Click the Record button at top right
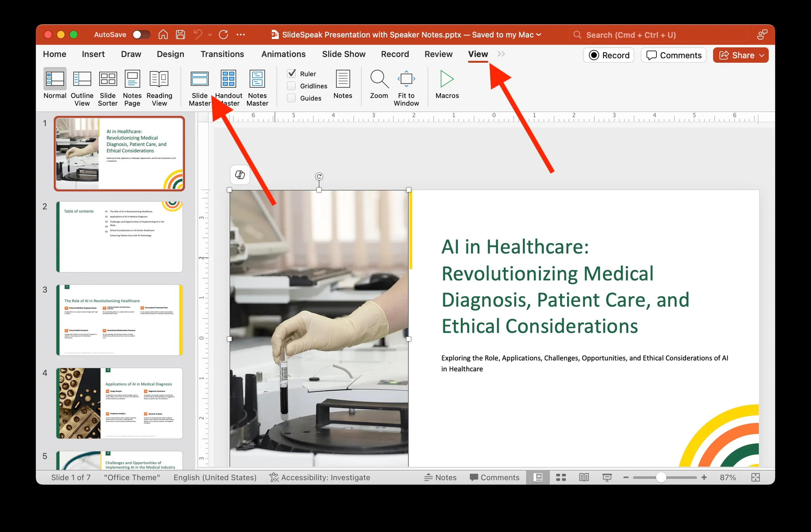The image size is (811, 532). tap(609, 55)
